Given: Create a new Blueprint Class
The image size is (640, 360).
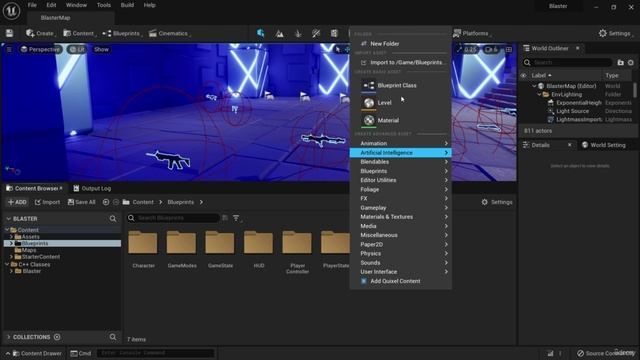Looking at the screenshot, I should click(x=400, y=85).
